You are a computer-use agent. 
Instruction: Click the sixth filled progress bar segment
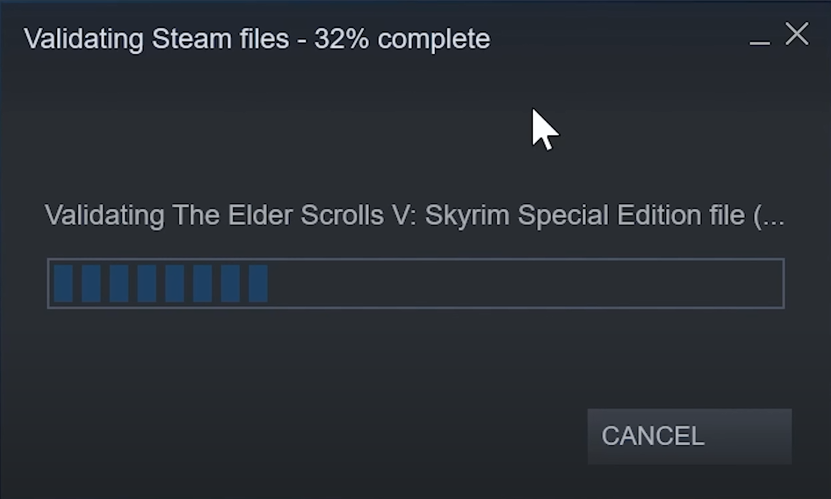[x=203, y=284]
